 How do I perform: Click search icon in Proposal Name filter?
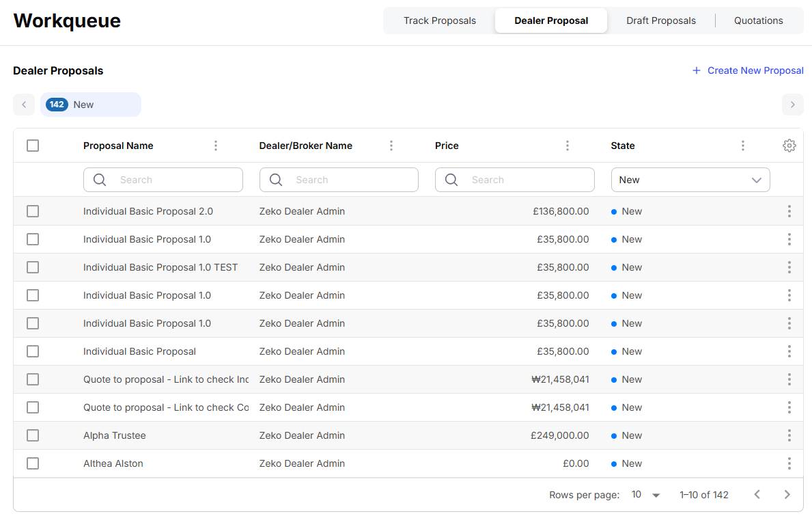100,180
